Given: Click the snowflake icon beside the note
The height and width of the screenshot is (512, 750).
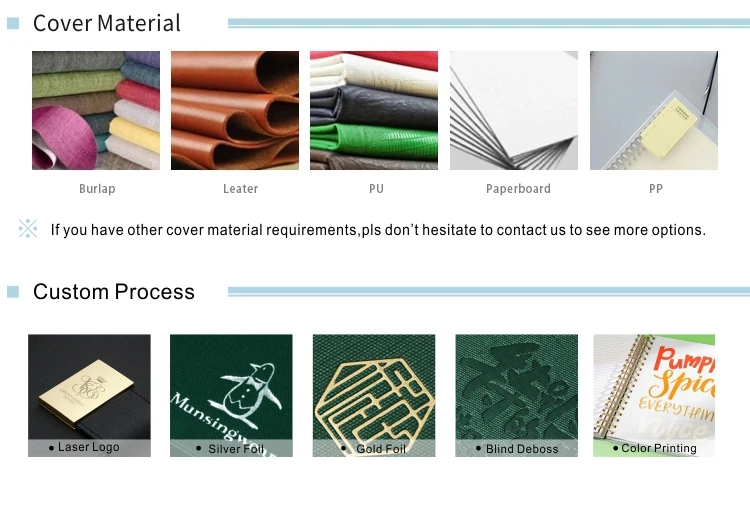Looking at the screenshot, I should coord(28,229).
